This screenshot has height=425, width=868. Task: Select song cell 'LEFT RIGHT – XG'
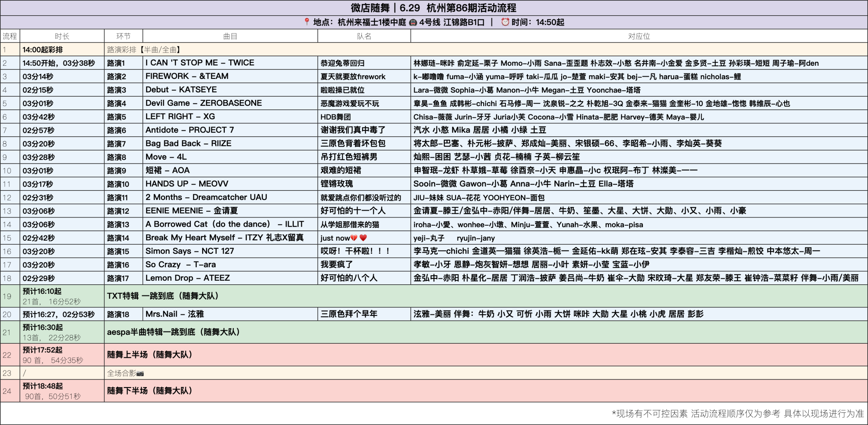coord(230,117)
